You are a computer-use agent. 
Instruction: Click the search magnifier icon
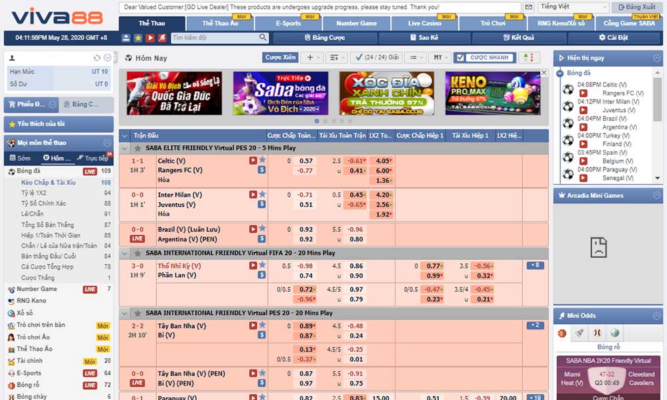263,37
